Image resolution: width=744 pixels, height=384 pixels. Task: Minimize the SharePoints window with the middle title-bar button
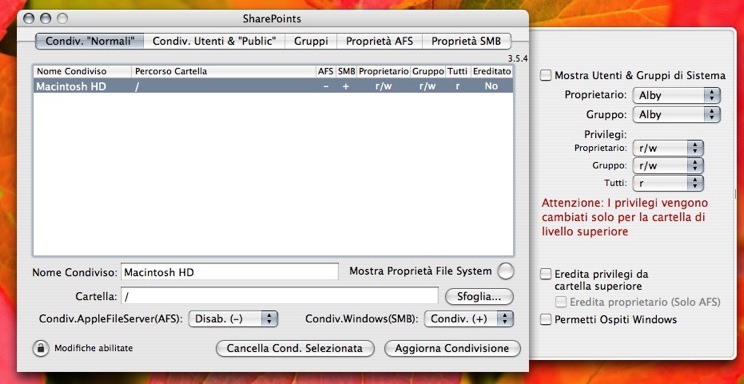click(45, 19)
